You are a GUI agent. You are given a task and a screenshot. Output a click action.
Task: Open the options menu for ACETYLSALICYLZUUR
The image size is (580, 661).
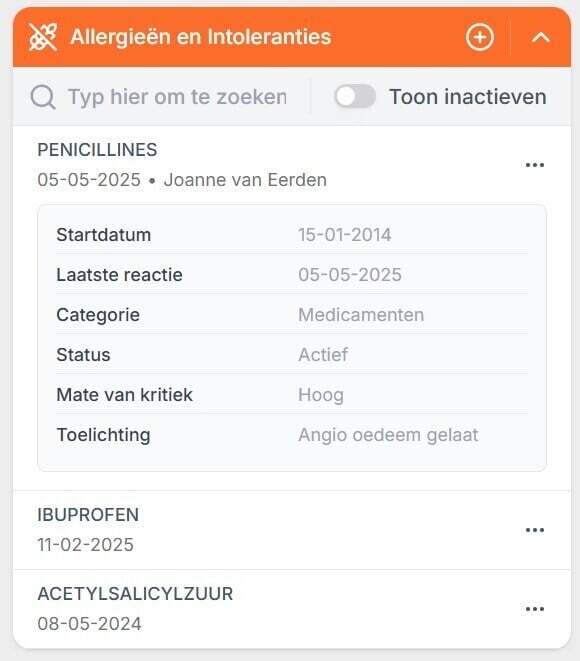tap(535, 609)
